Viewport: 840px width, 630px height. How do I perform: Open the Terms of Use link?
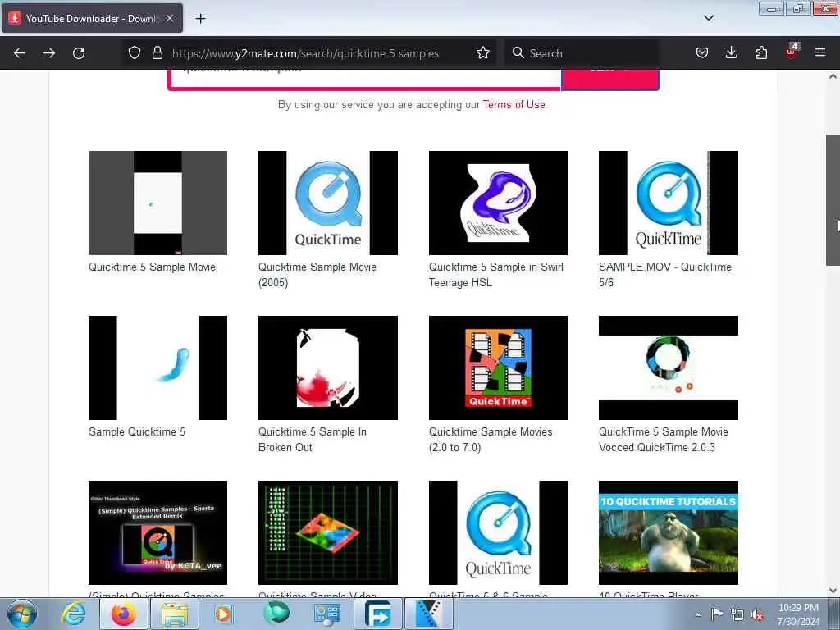pos(514,105)
